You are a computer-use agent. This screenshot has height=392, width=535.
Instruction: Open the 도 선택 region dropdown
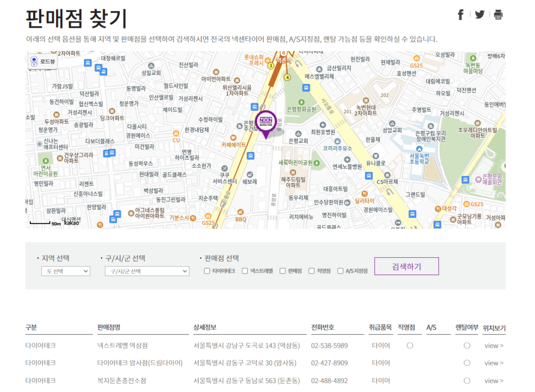point(65,271)
